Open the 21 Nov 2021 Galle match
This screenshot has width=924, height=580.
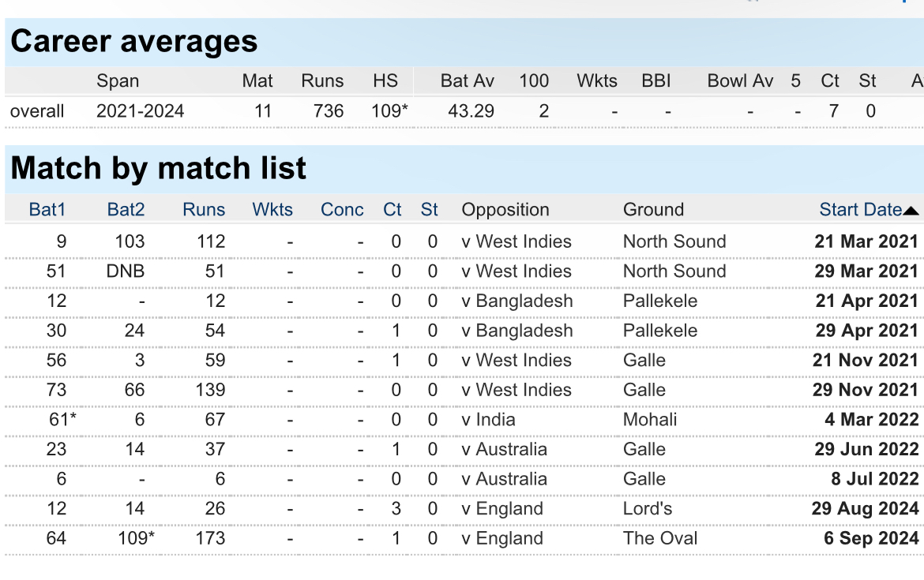(x=866, y=360)
